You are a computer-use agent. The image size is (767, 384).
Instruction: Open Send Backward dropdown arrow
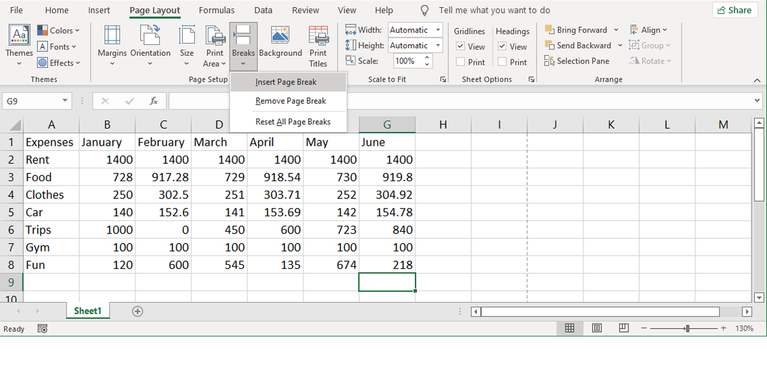point(620,45)
